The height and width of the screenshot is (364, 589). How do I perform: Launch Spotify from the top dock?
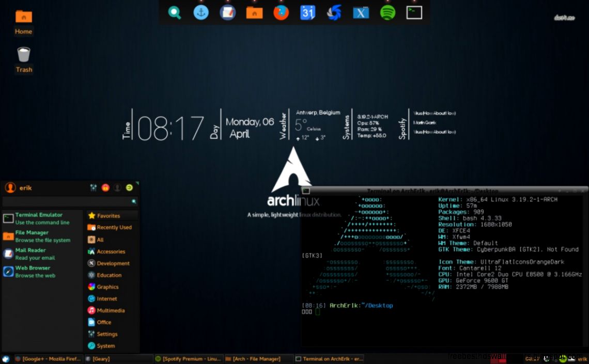click(x=388, y=13)
